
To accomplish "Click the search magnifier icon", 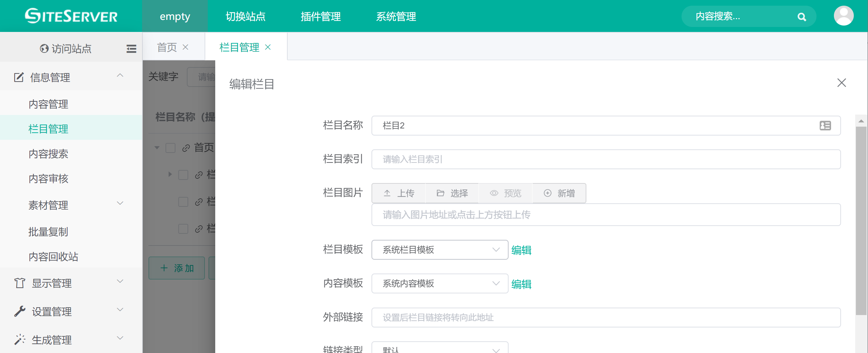I will [x=802, y=16].
